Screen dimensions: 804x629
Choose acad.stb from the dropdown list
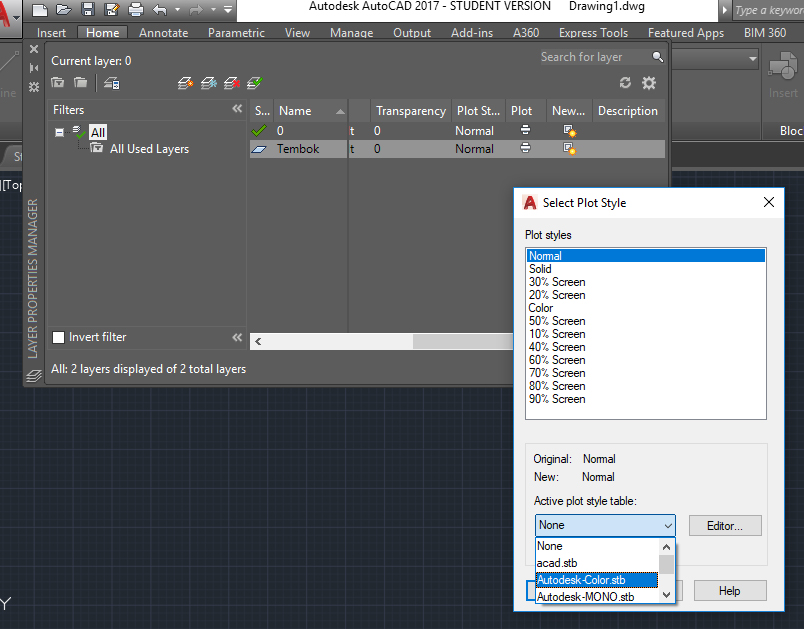tap(597, 563)
